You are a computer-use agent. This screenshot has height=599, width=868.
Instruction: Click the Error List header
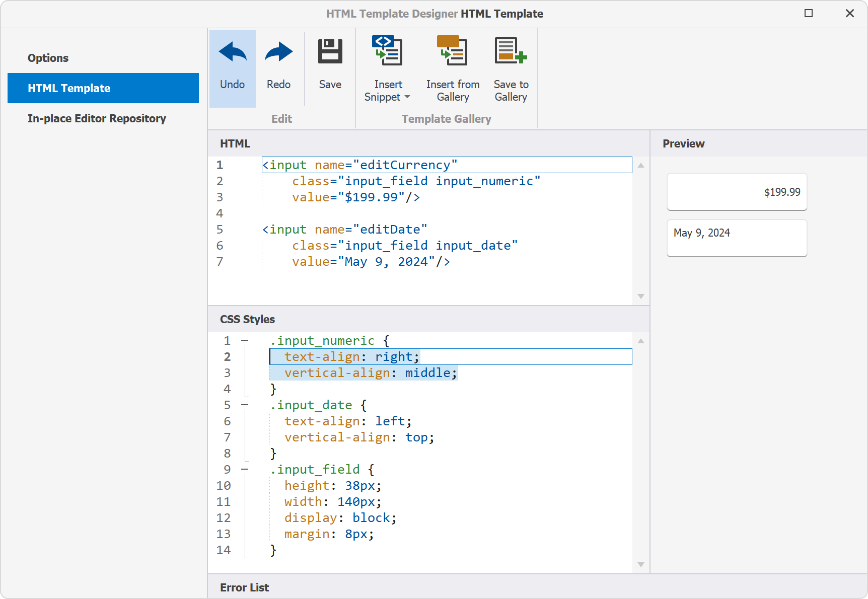244,587
